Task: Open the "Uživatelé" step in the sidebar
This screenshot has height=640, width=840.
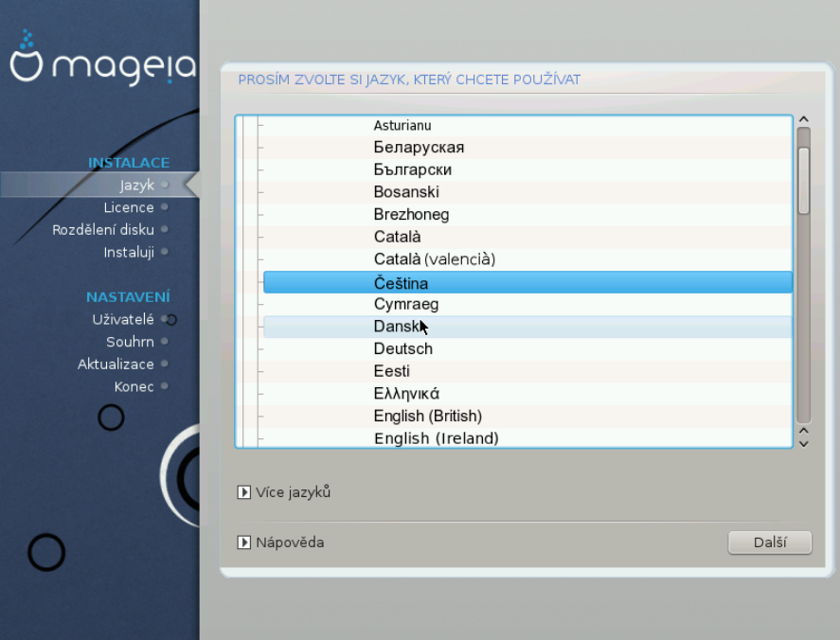Action: pos(124,319)
